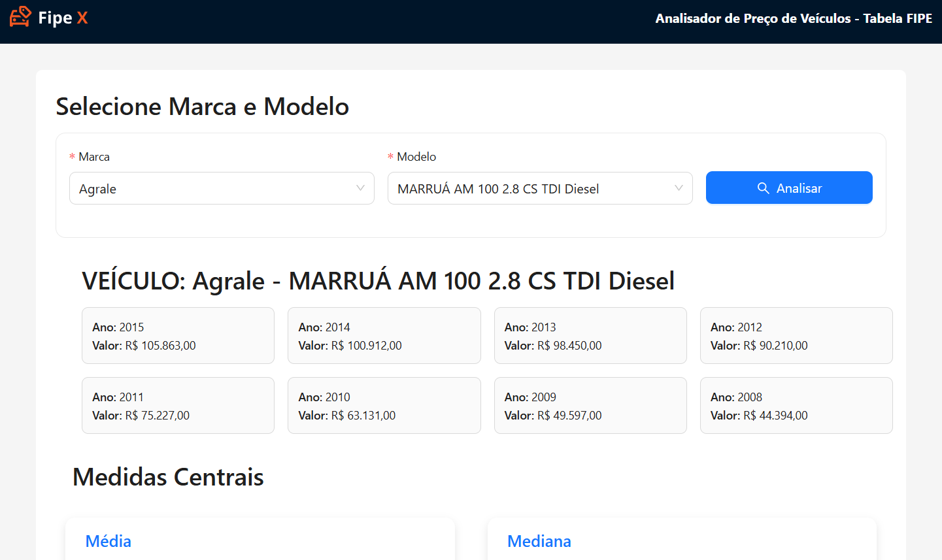Select the Ano 2013 price card
Image resolution: width=942 pixels, height=560 pixels.
[x=590, y=335]
